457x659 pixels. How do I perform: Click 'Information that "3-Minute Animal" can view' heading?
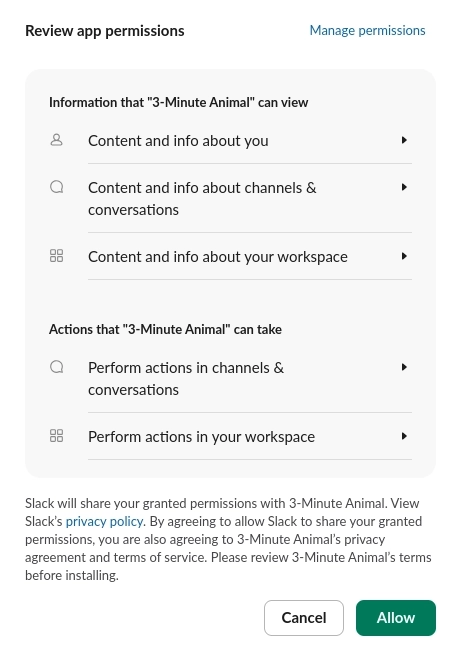[x=179, y=102]
